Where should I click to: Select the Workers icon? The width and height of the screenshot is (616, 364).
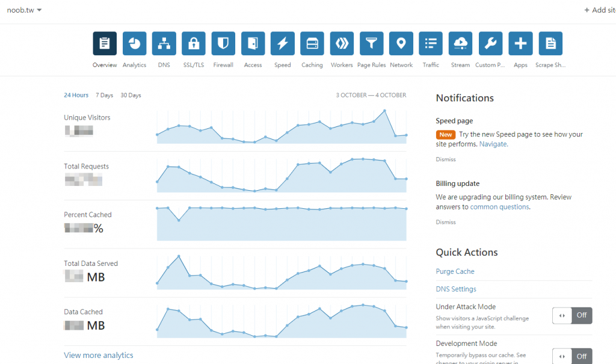coord(342,43)
